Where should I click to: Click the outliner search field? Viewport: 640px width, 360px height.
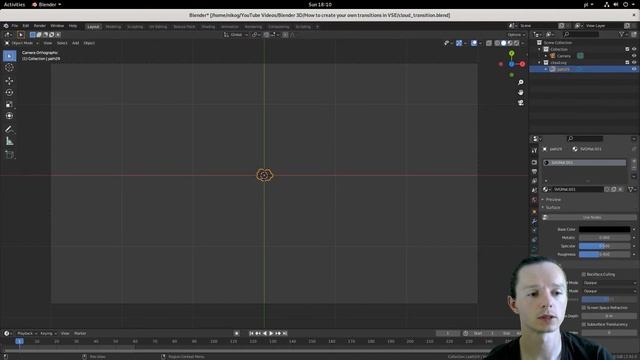pyautogui.click(x=581, y=35)
